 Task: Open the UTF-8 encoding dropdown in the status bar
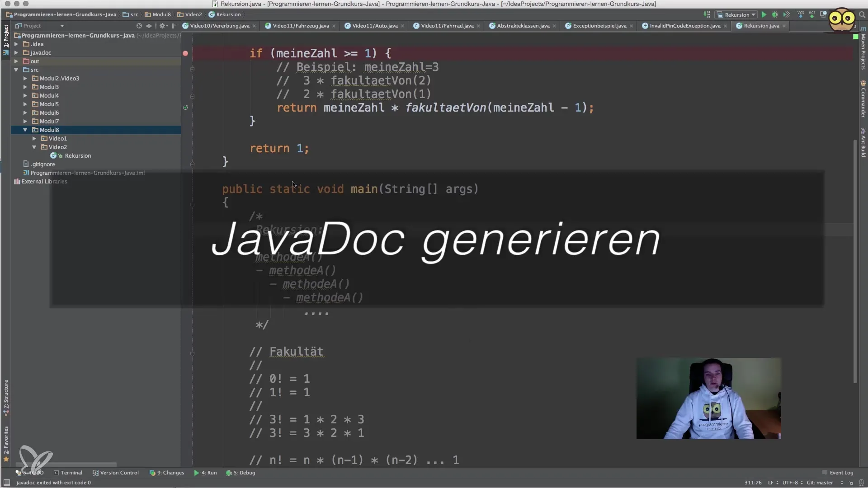click(x=793, y=483)
